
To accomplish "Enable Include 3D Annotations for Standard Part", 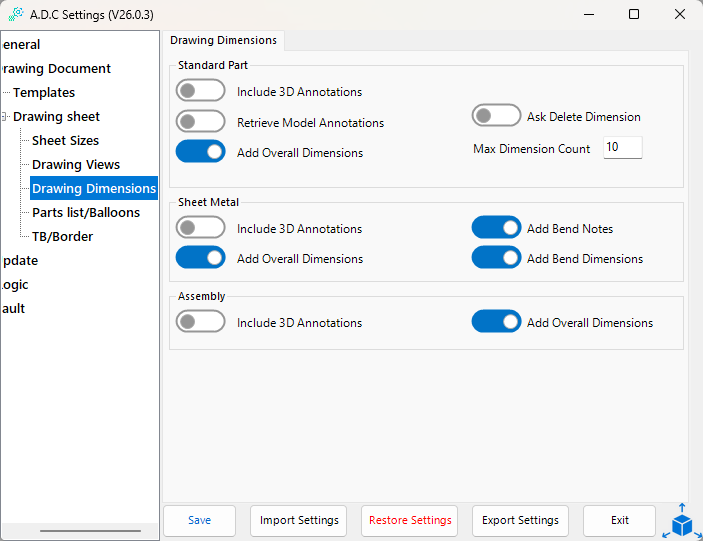I will click(201, 91).
